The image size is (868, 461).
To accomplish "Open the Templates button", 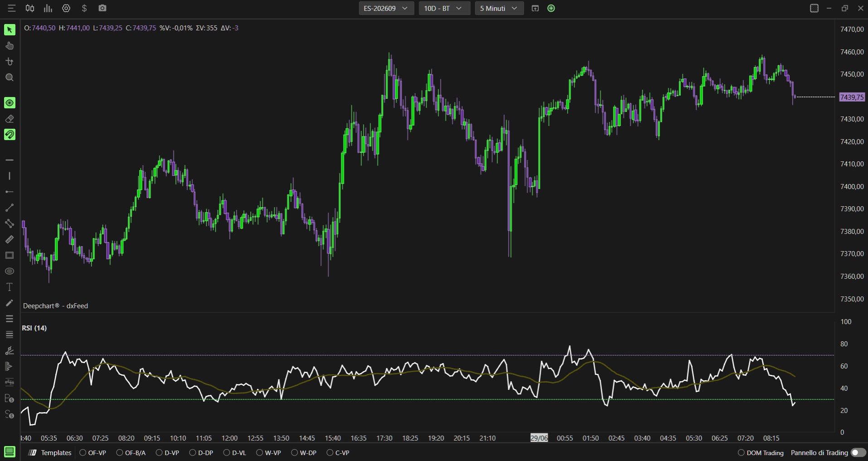I will point(50,452).
